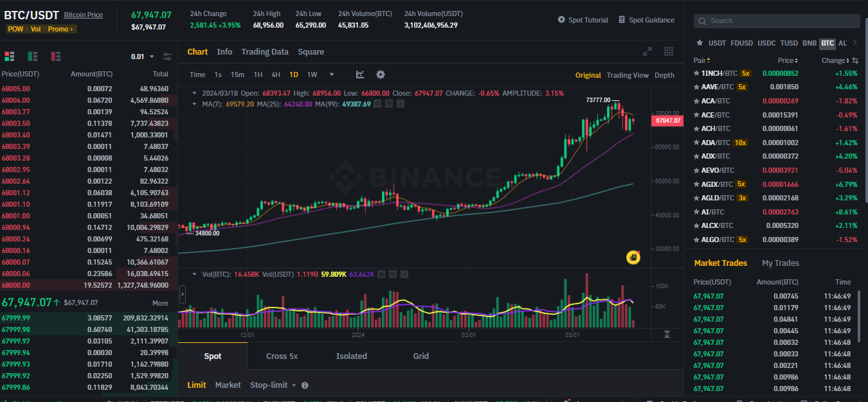Click the Search pairs input field
The width and height of the screenshot is (868, 402).
click(777, 21)
